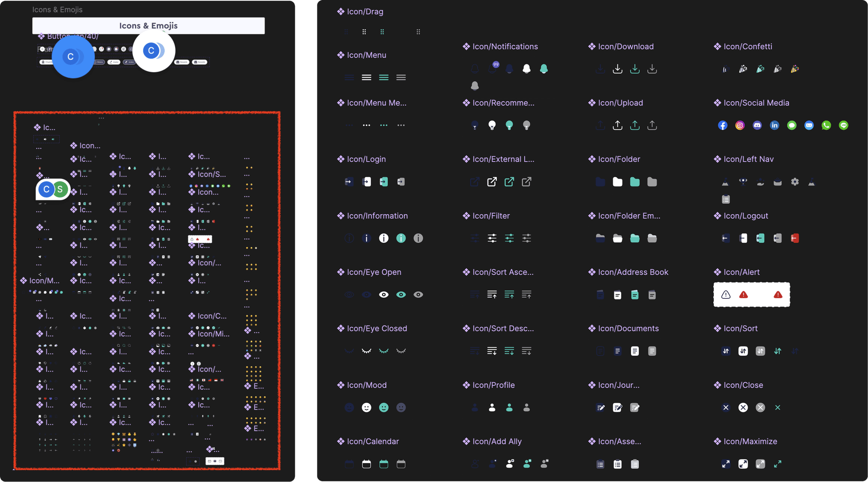Select the white Eye Closed icon
Image resolution: width=868 pixels, height=482 pixels.
point(367,351)
